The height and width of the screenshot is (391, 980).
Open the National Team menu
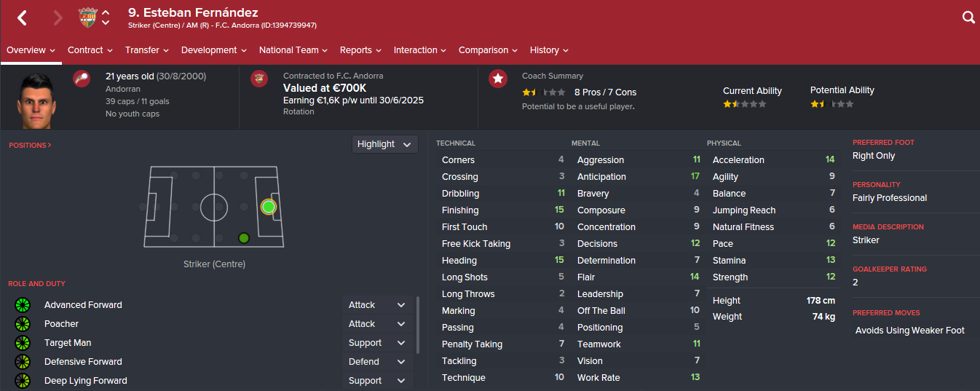pos(293,50)
